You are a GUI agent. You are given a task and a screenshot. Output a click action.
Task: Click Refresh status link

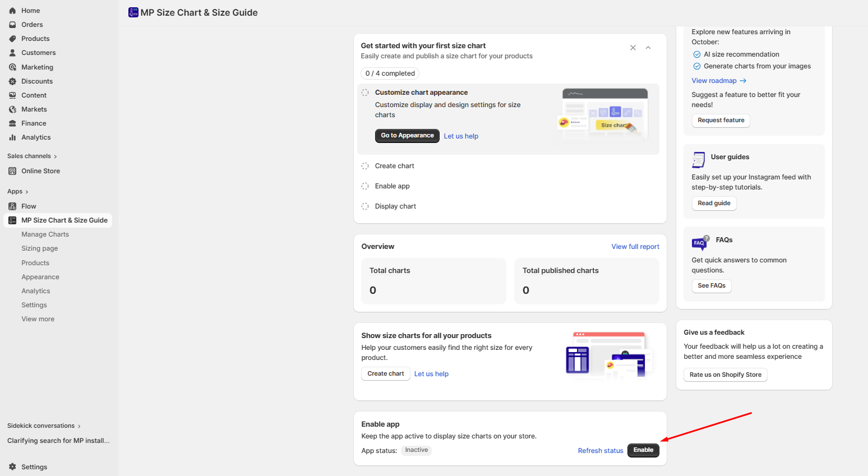(601, 451)
